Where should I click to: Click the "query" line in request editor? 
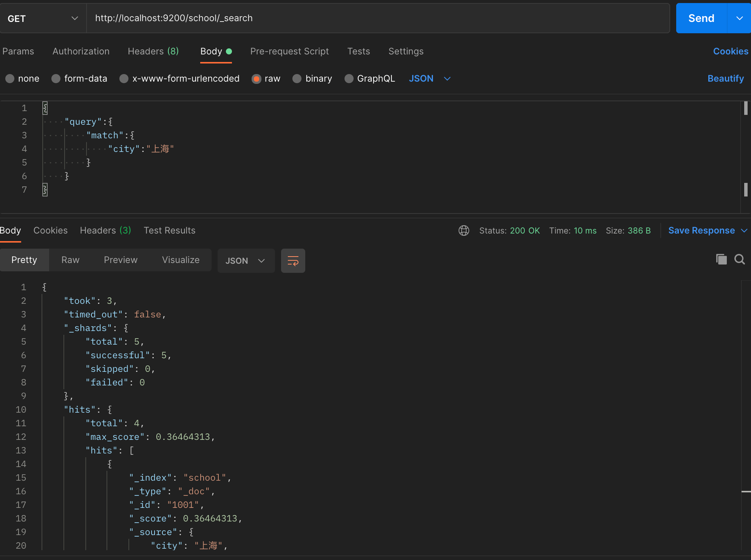coord(89,122)
